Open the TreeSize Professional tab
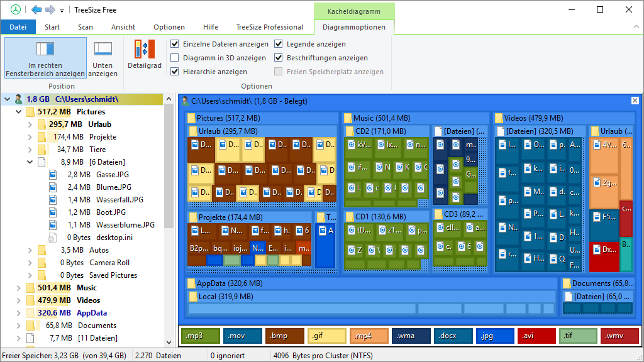Screen dimensions: 644x362 point(269,27)
